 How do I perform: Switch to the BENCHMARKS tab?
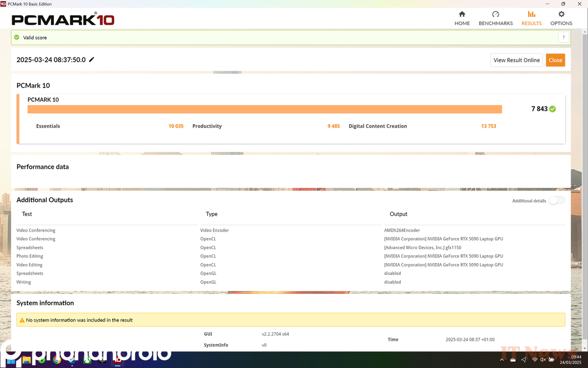tap(495, 19)
